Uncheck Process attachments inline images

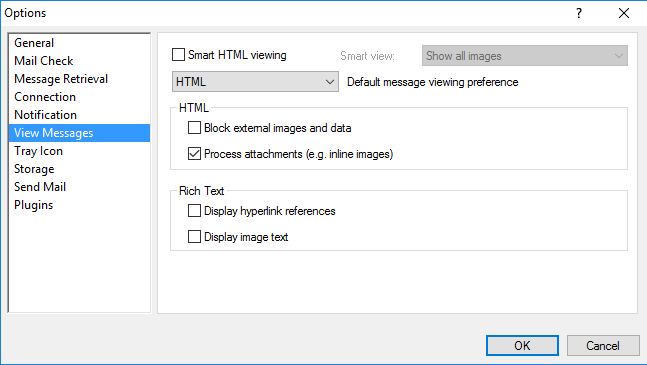pos(194,154)
